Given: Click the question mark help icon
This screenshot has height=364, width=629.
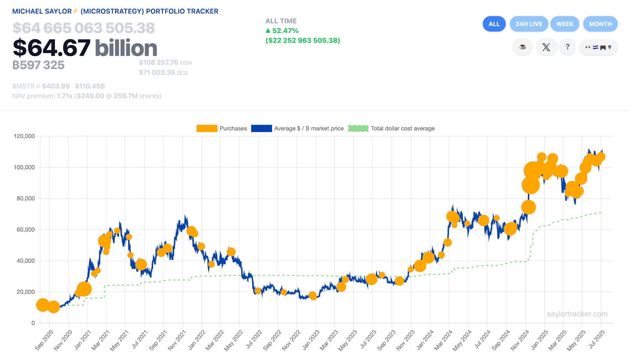Looking at the screenshot, I should (x=567, y=47).
